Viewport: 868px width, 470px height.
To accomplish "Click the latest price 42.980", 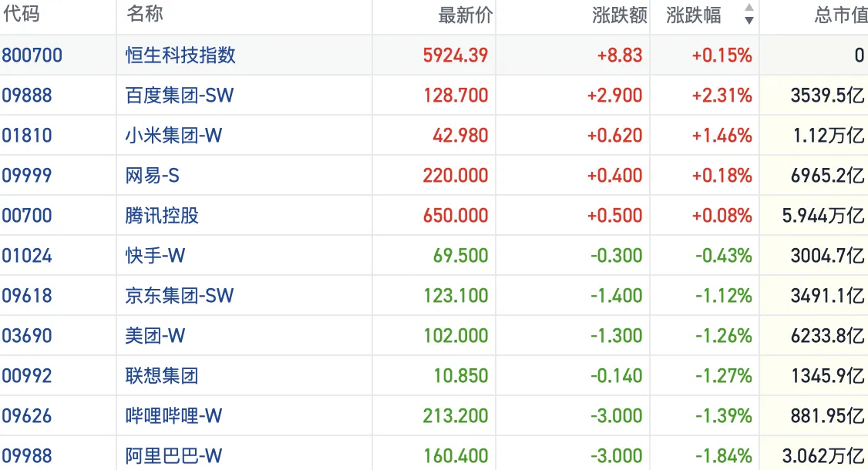I will pyautogui.click(x=460, y=135).
